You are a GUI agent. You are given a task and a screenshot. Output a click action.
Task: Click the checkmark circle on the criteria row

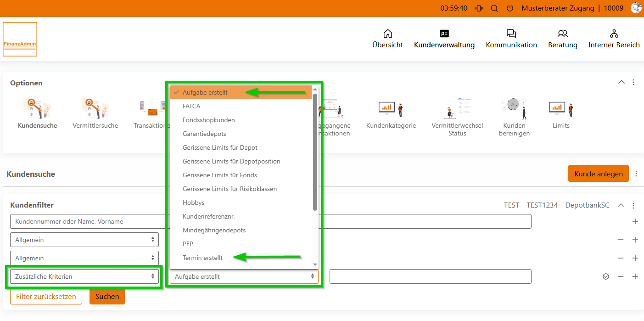[x=606, y=276]
